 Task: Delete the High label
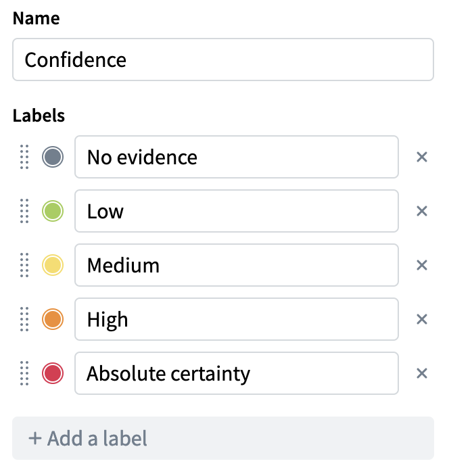click(422, 319)
